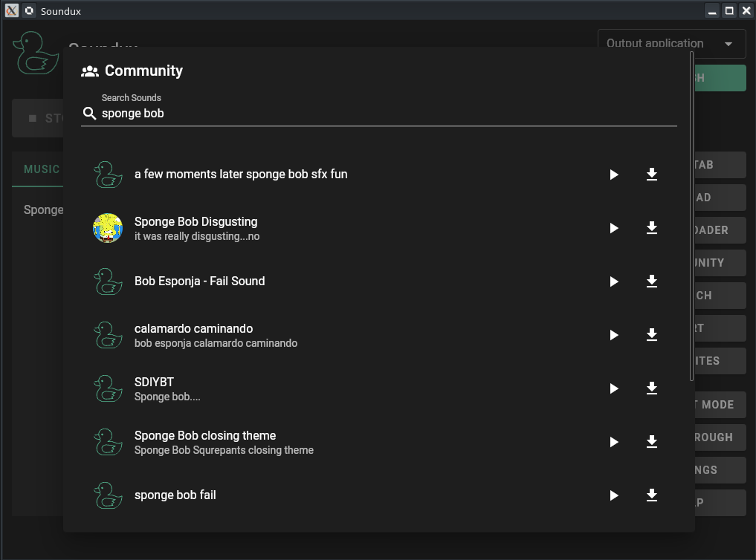Viewport: 756px width, 560px height.
Task: Click the Soundux duck logo
Action: pos(36,53)
